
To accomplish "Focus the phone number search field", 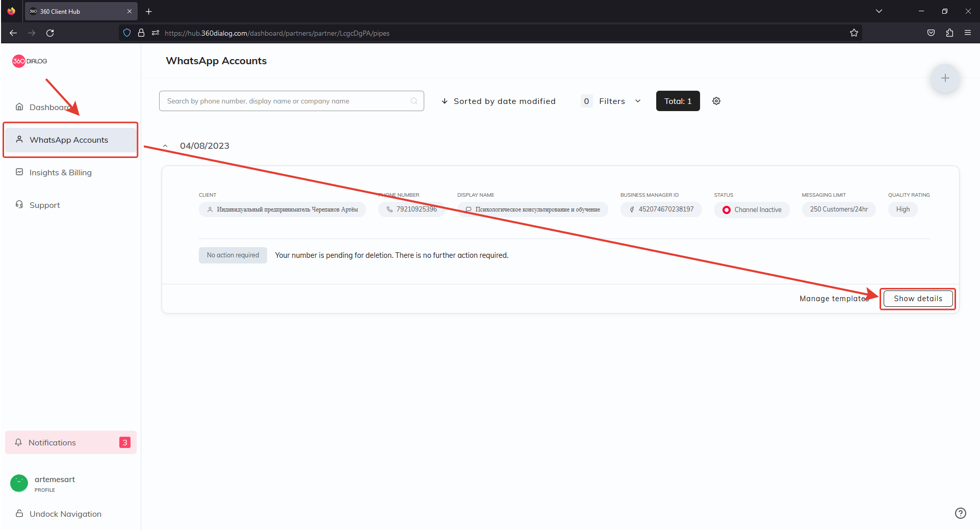I will pyautogui.click(x=286, y=101).
